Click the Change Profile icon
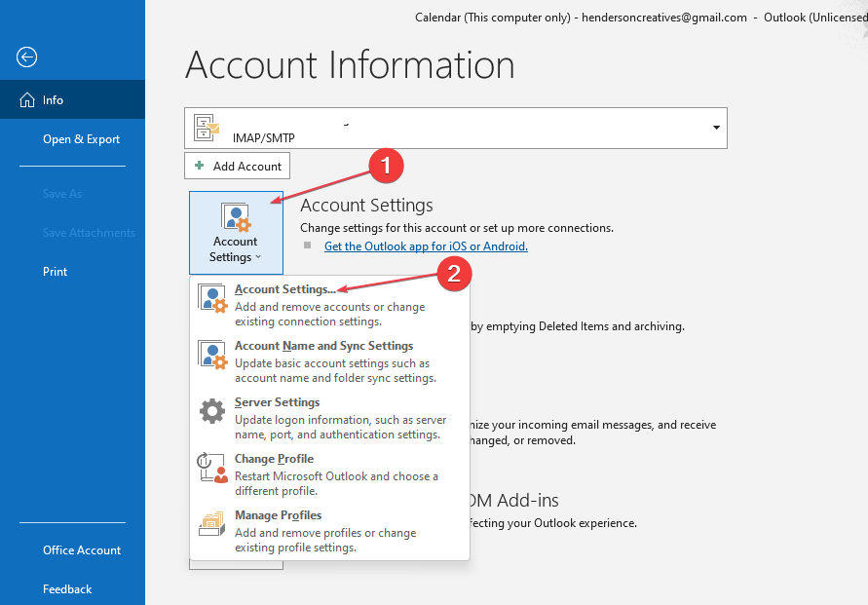The image size is (868, 605). (212, 468)
